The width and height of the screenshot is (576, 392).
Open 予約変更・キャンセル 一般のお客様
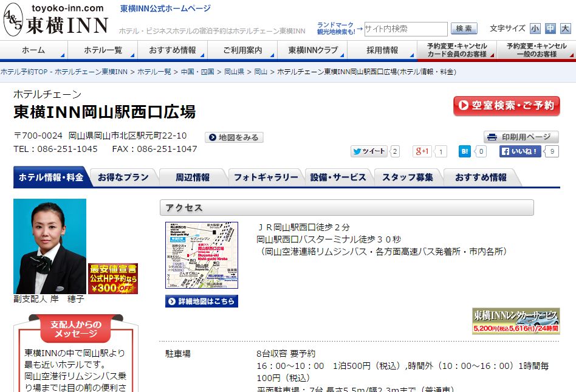click(x=537, y=50)
